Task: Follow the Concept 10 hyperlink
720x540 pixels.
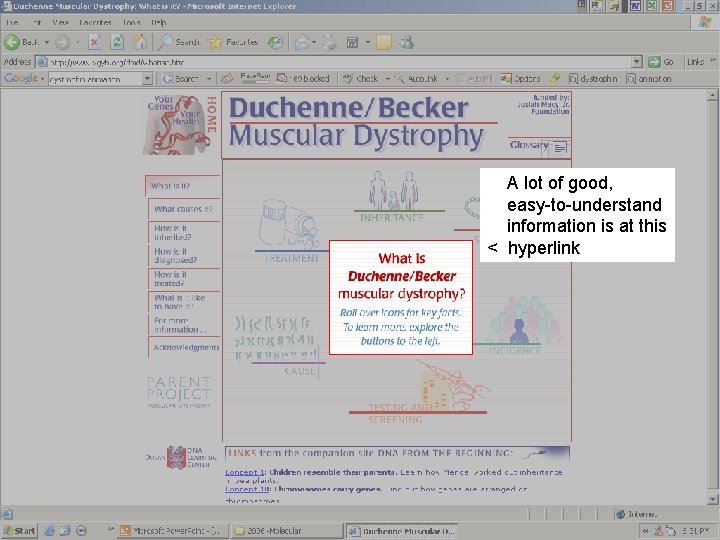Action: coord(247,489)
